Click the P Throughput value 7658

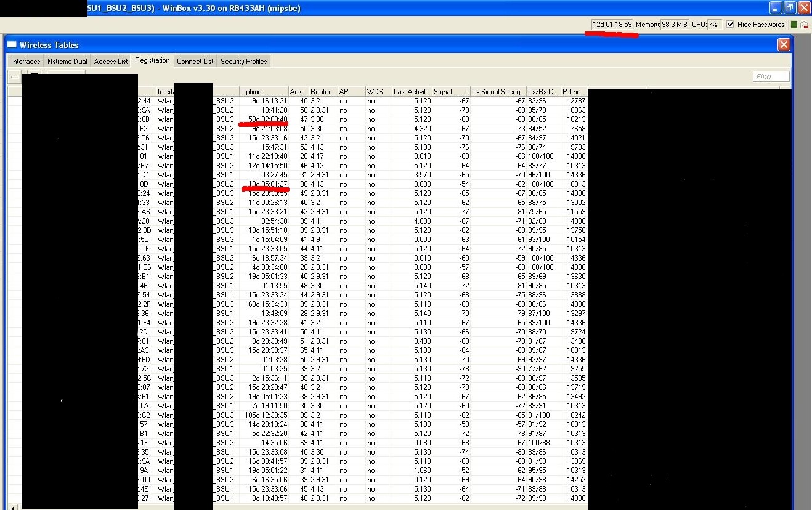click(x=577, y=129)
